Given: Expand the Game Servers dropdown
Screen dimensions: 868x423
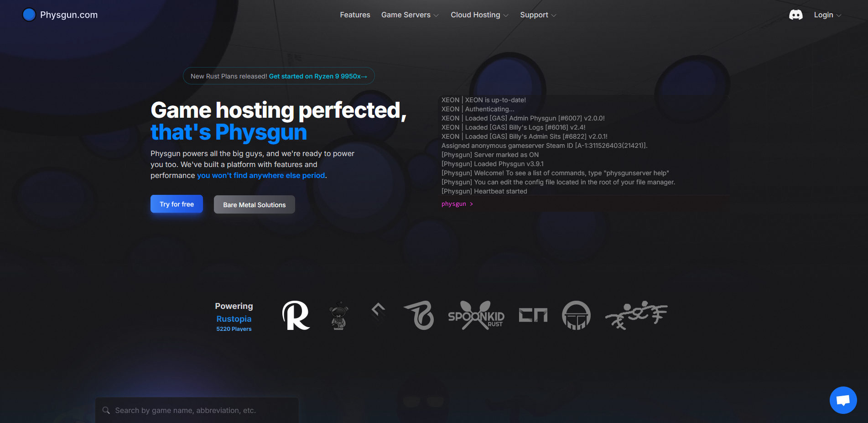Looking at the screenshot, I should [x=405, y=15].
